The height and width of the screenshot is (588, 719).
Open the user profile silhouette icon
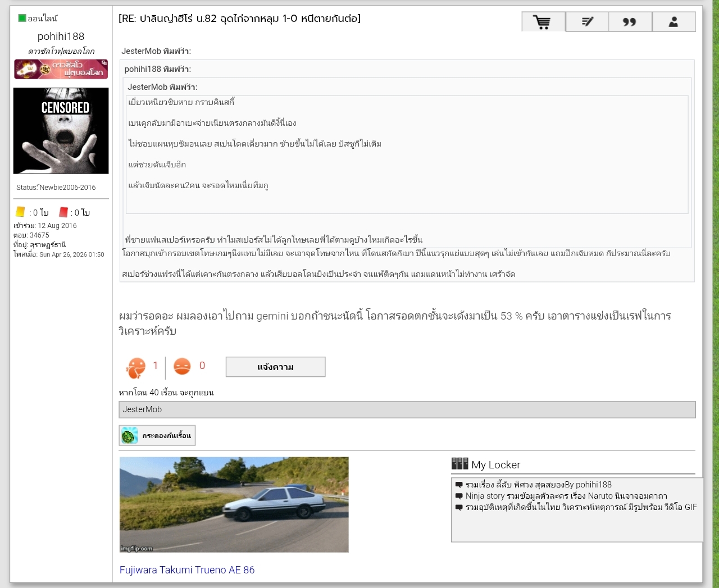[674, 22]
